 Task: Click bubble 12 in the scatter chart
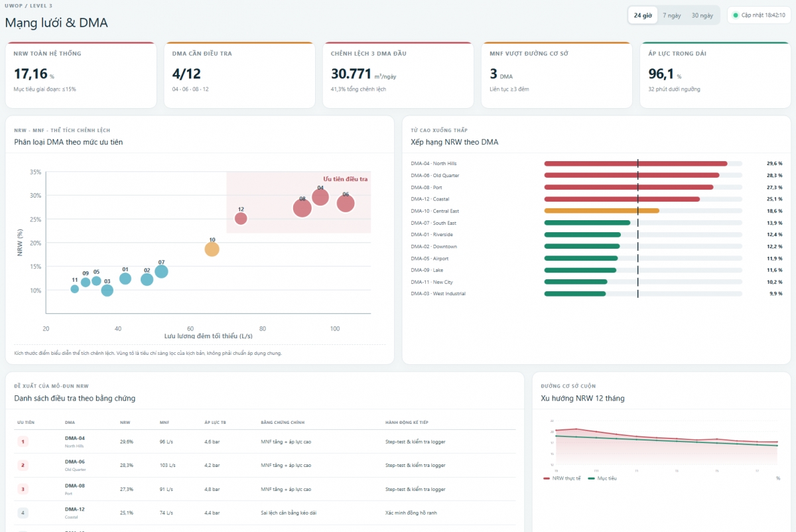(241, 218)
